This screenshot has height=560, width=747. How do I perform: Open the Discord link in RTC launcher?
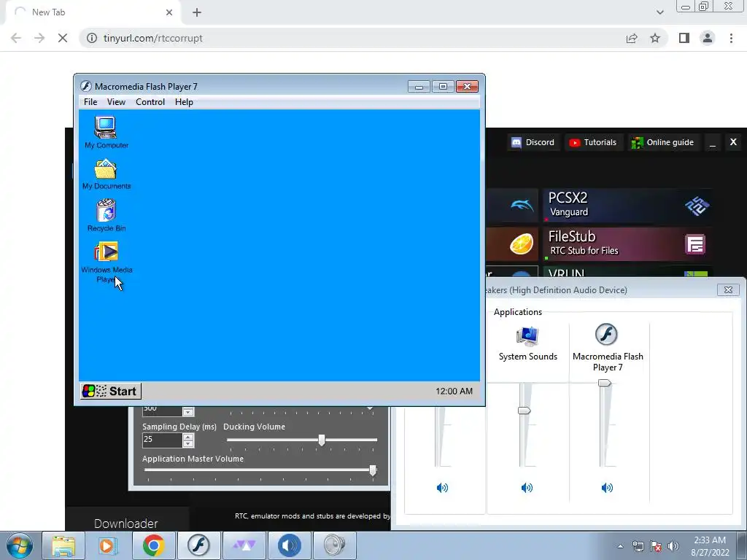pos(533,142)
